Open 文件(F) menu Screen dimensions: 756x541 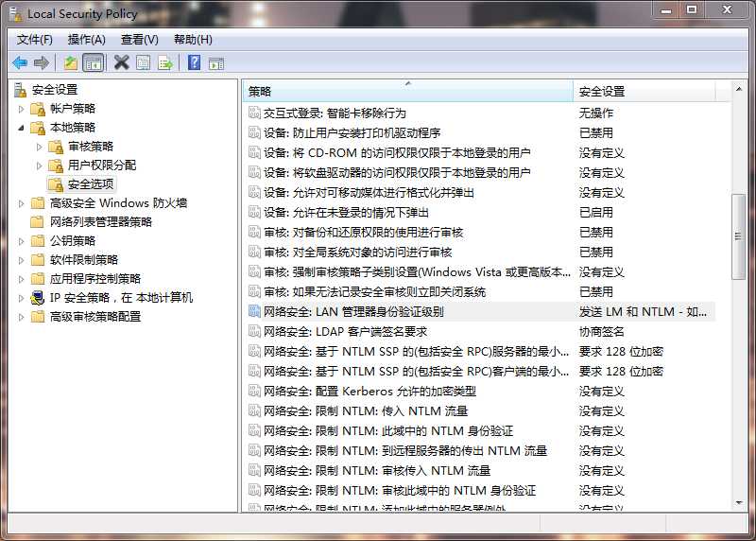click(x=35, y=40)
